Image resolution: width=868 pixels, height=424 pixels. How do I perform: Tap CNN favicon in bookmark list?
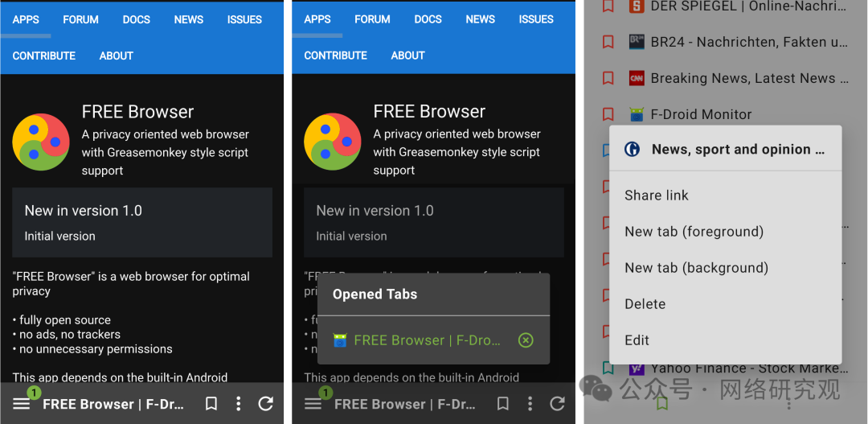pos(637,78)
